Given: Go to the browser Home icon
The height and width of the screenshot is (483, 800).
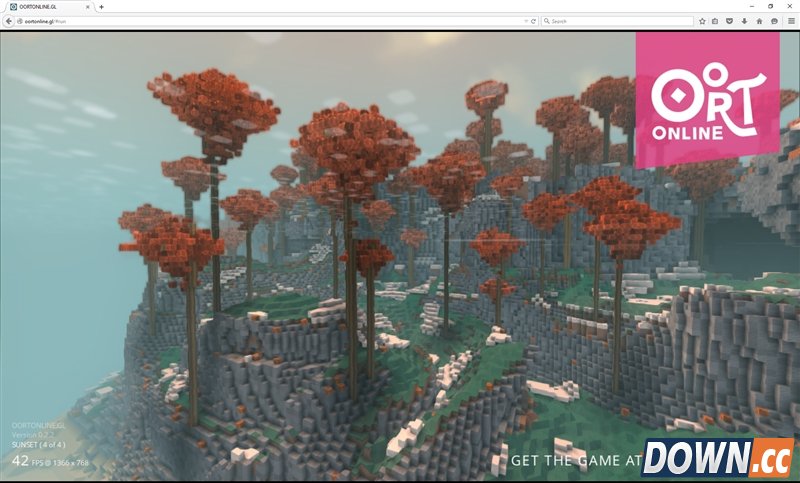Looking at the screenshot, I should pos(759,21).
